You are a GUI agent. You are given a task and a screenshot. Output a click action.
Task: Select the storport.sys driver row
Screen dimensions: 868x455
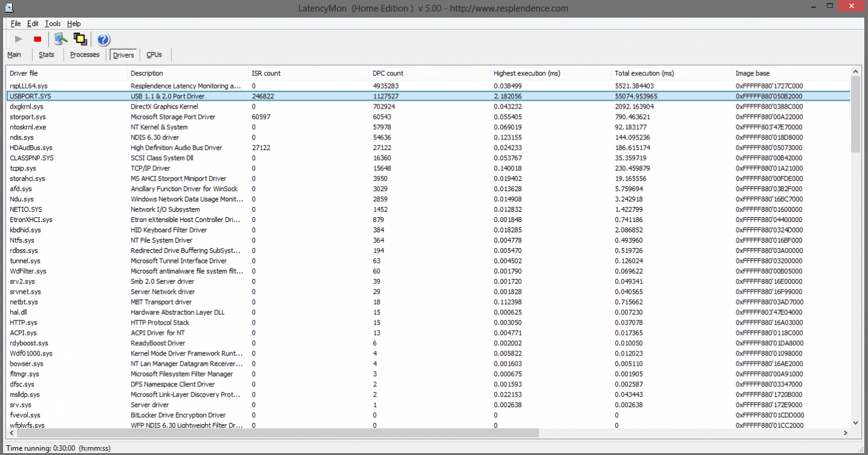(x=429, y=117)
